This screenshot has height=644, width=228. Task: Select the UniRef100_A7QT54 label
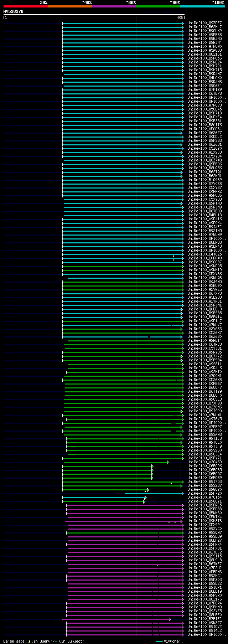click(x=204, y=497)
